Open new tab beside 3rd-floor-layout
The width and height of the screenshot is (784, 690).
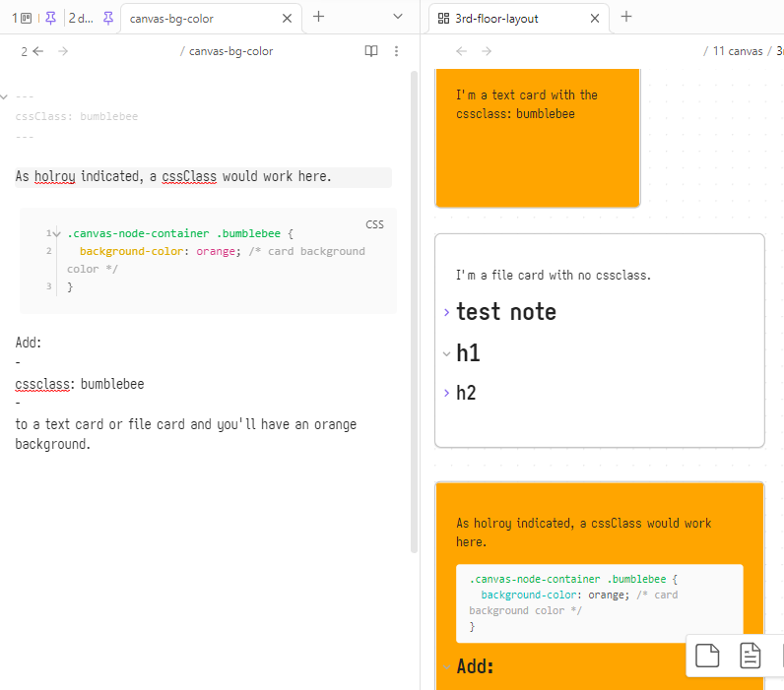[626, 17]
